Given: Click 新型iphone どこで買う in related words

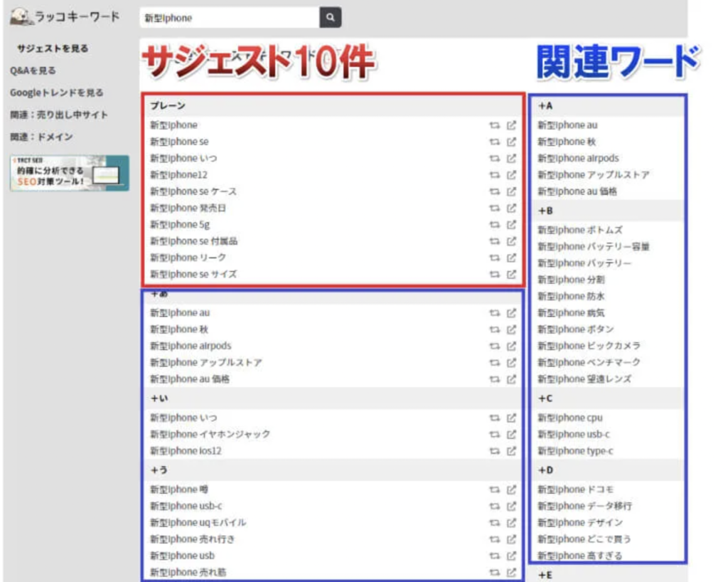Looking at the screenshot, I should click(584, 539).
